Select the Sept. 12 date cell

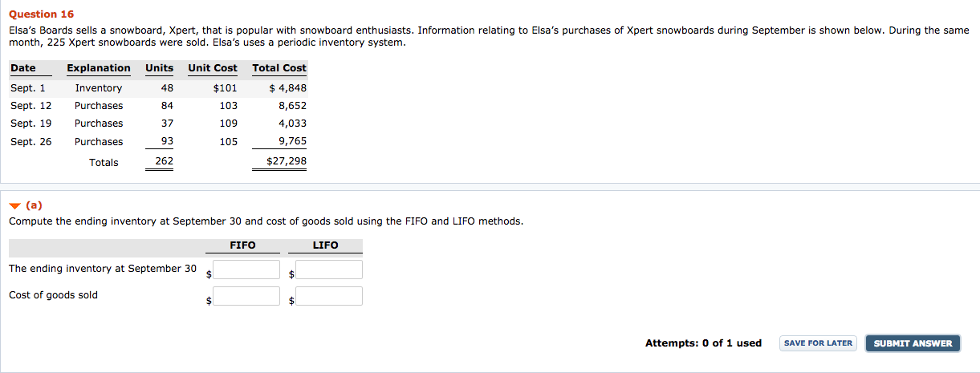(x=30, y=106)
